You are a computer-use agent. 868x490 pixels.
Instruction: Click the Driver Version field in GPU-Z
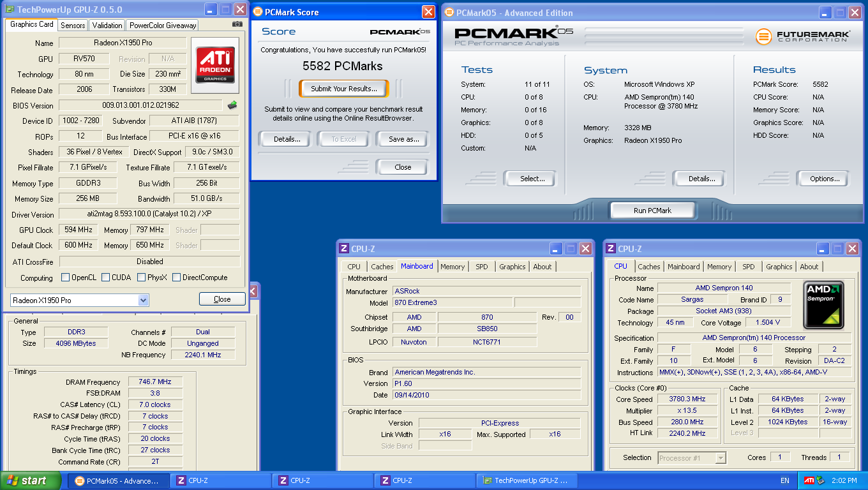149,215
